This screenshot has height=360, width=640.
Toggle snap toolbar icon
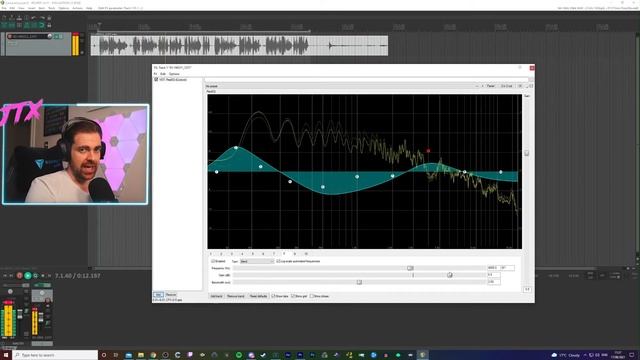coord(41,25)
